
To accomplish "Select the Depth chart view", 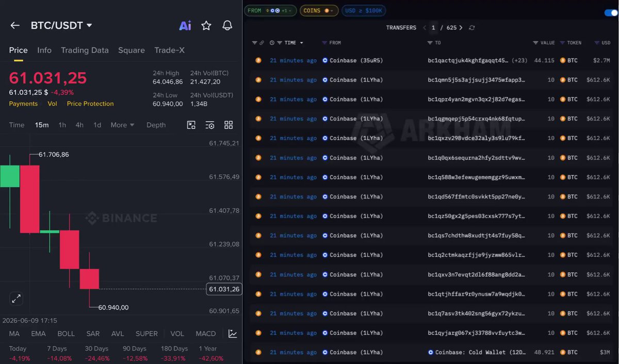I will pos(156,125).
